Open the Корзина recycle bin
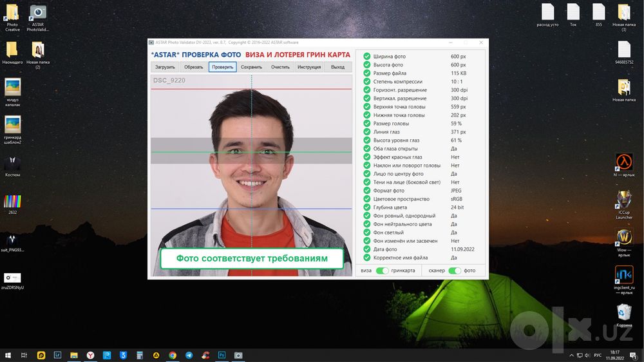 [x=624, y=316]
